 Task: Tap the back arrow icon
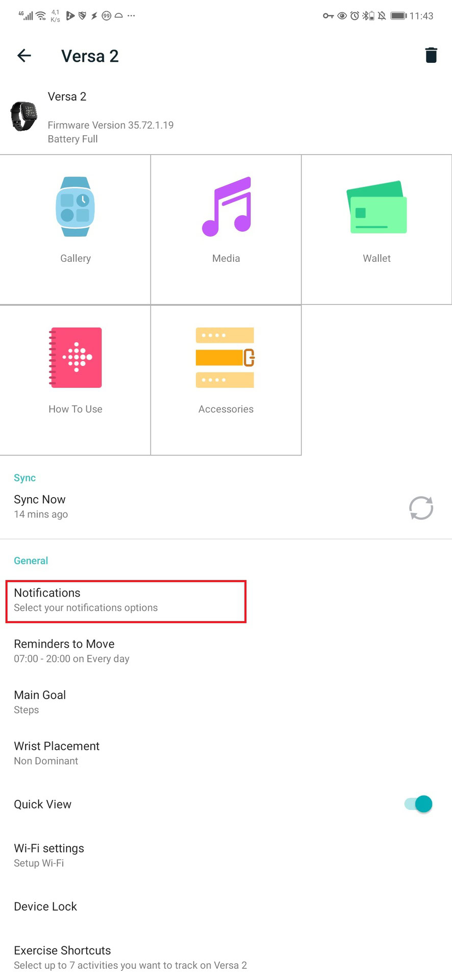[24, 56]
